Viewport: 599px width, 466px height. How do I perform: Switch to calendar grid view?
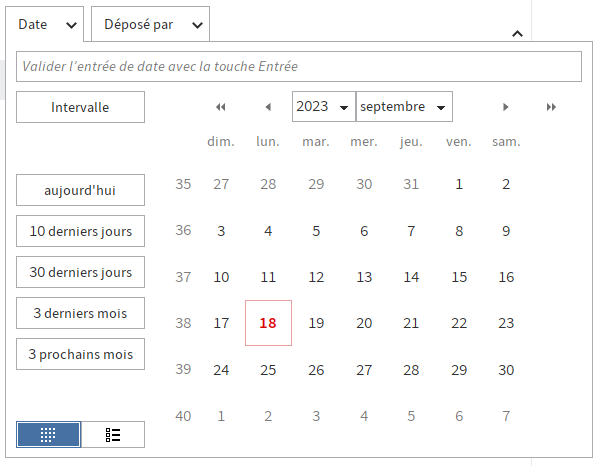pos(49,434)
